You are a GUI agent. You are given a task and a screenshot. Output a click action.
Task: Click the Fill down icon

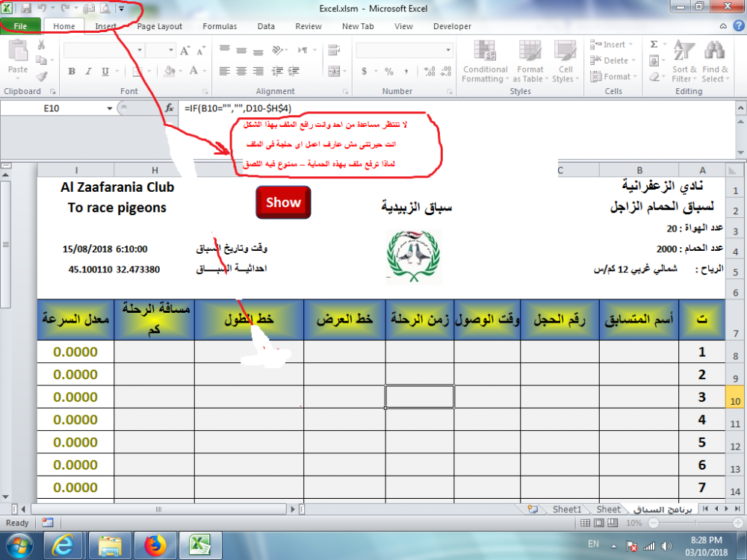654,60
